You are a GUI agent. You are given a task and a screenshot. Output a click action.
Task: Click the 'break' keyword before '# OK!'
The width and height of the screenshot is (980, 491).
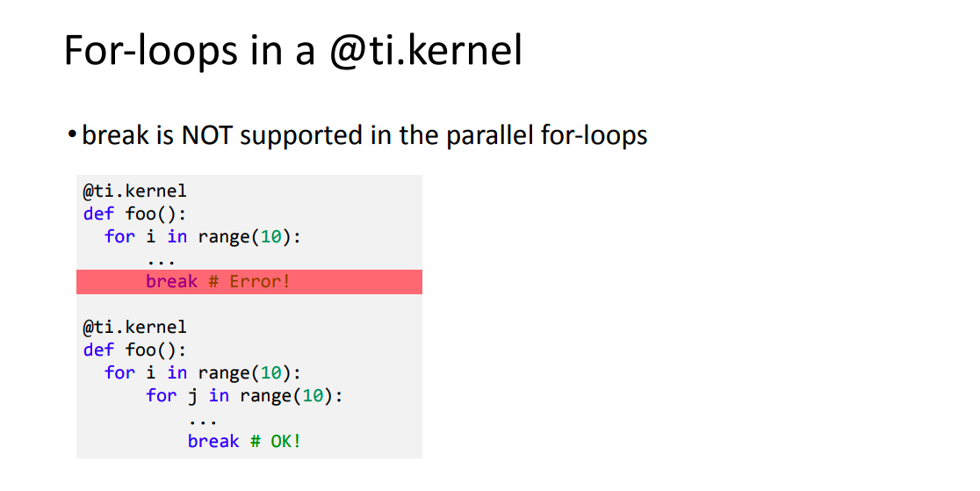click(213, 442)
